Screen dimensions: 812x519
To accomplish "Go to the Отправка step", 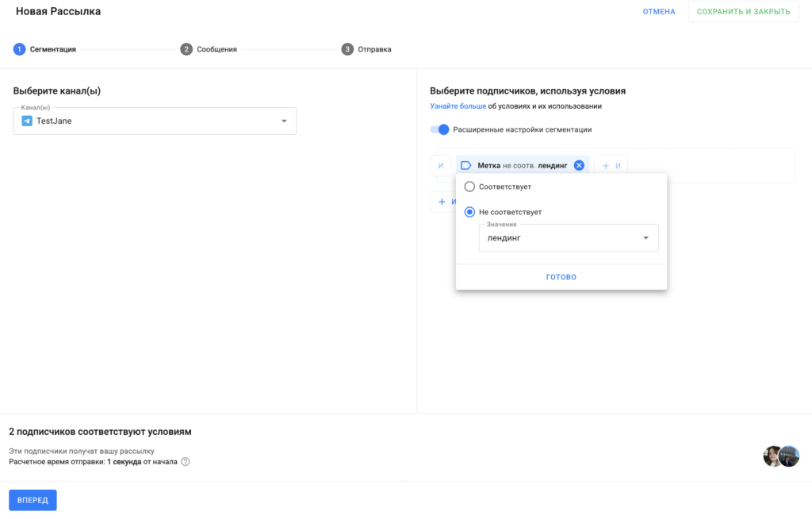I will pos(374,49).
